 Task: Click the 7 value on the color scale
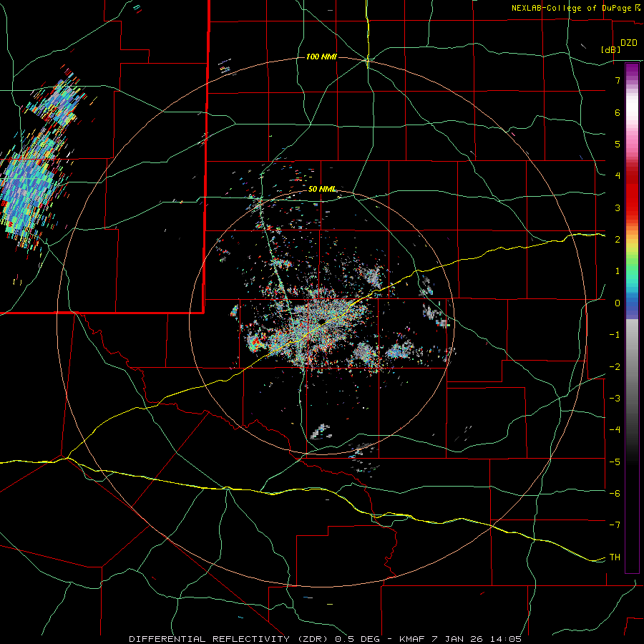(618, 80)
